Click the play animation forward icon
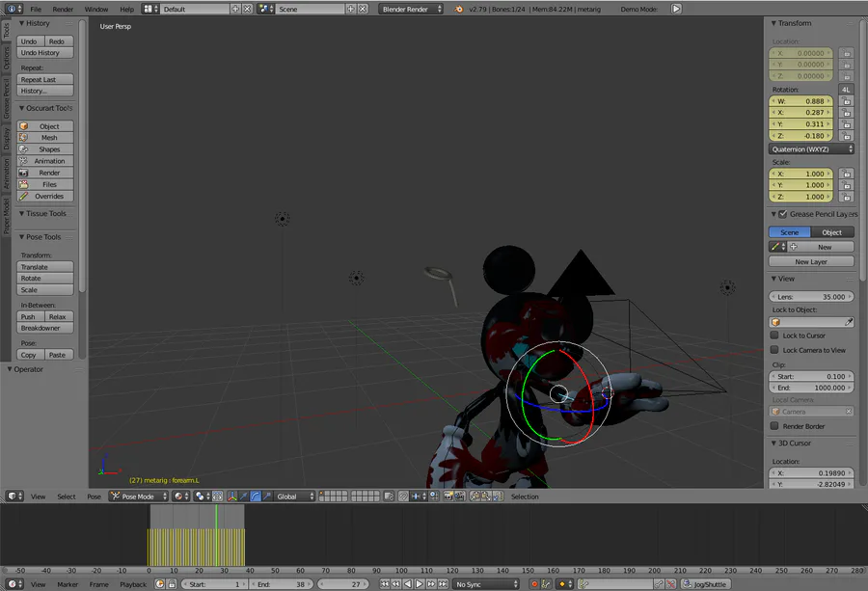868x591 pixels. [420, 584]
